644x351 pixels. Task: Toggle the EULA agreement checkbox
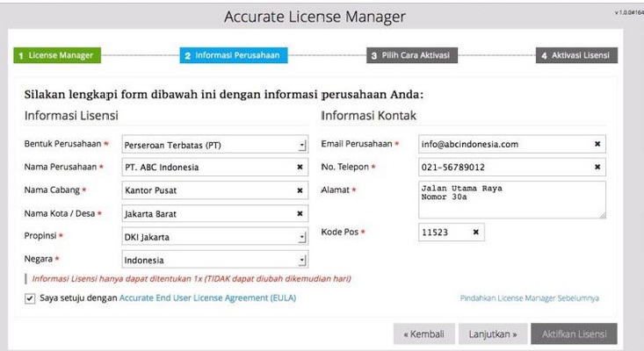30,298
